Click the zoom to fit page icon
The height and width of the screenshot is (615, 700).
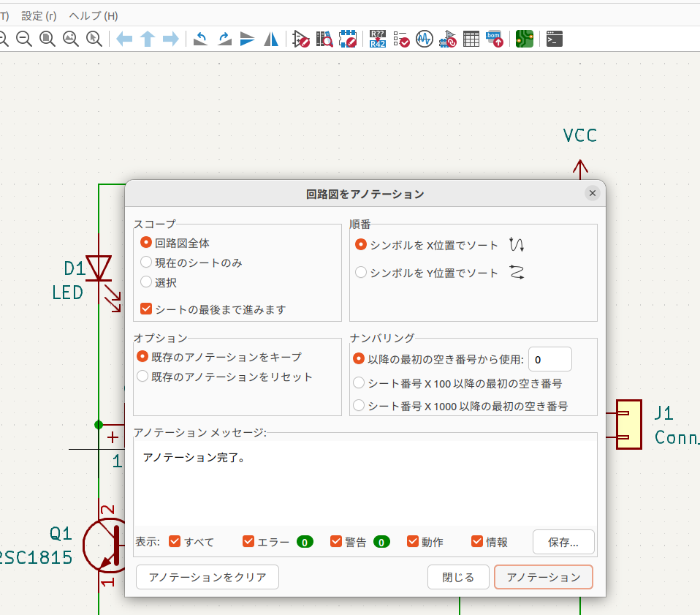tap(47, 39)
